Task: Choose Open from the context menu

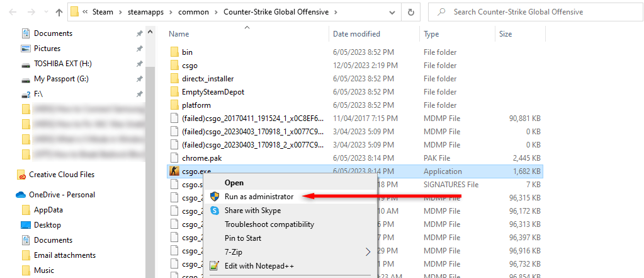Action: point(234,183)
